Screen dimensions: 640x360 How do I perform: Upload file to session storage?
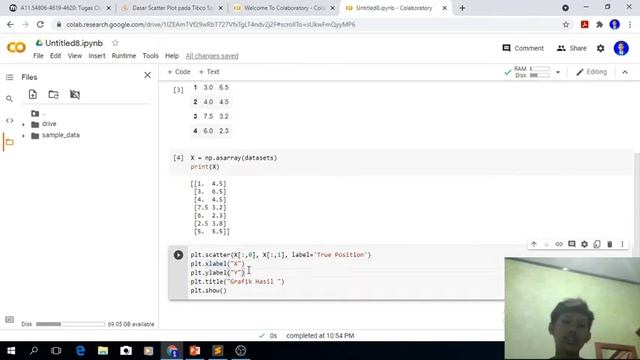(33, 95)
